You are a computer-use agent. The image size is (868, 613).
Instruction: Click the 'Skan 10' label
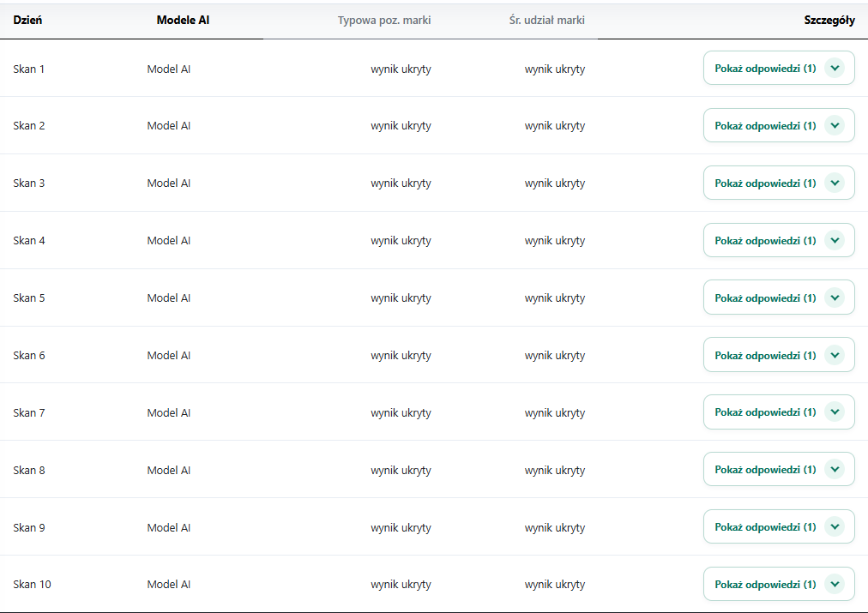tap(32, 584)
